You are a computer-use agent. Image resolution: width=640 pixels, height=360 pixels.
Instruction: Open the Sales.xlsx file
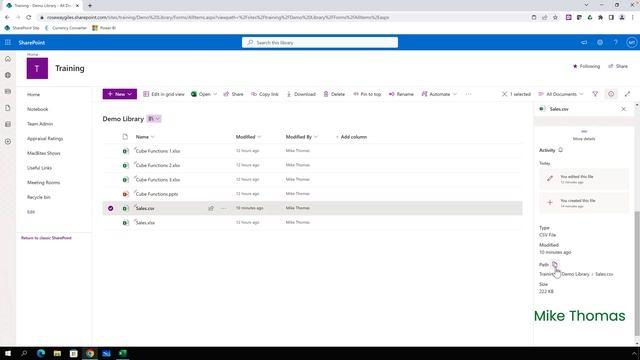click(145, 222)
